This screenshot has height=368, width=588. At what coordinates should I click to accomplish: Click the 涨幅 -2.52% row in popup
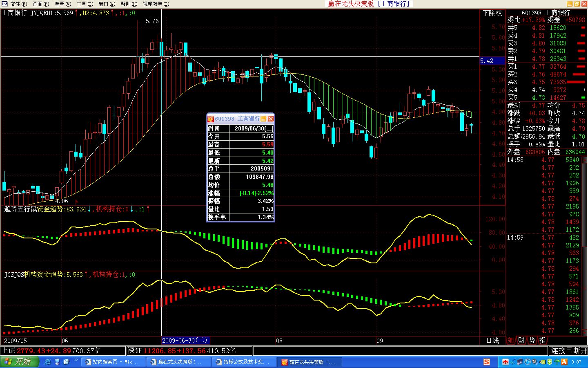[241, 193]
